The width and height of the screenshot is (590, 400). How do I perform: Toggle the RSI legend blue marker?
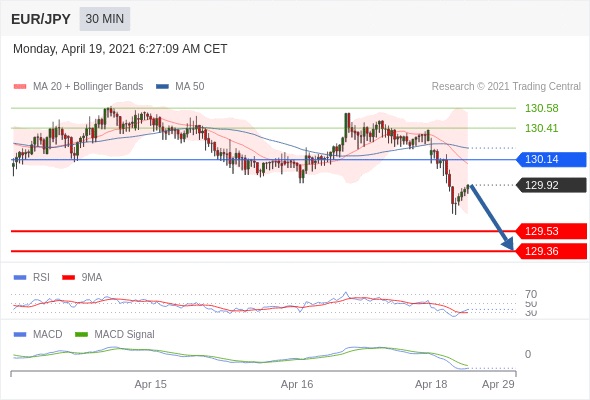tap(20, 278)
